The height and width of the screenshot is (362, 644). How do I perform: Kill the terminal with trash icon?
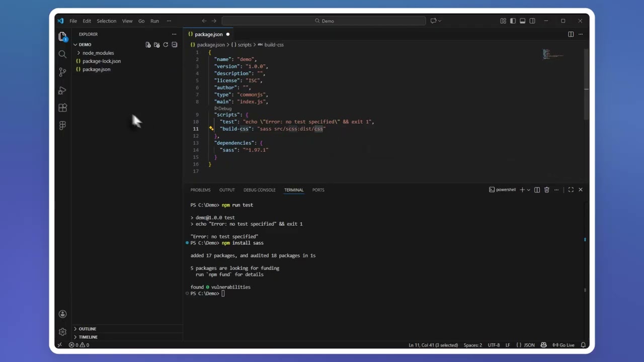[x=546, y=190]
